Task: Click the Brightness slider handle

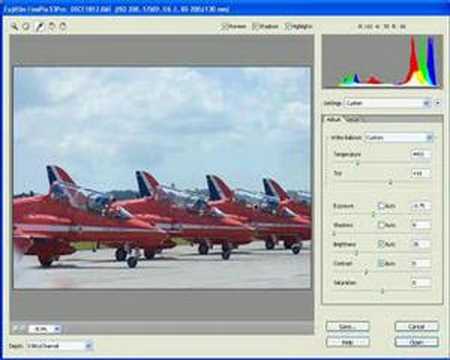Action: tap(356, 253)
